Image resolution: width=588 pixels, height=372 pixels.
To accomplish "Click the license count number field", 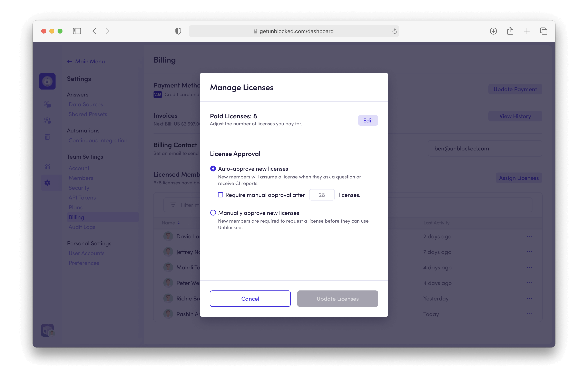I will [322, 195].
